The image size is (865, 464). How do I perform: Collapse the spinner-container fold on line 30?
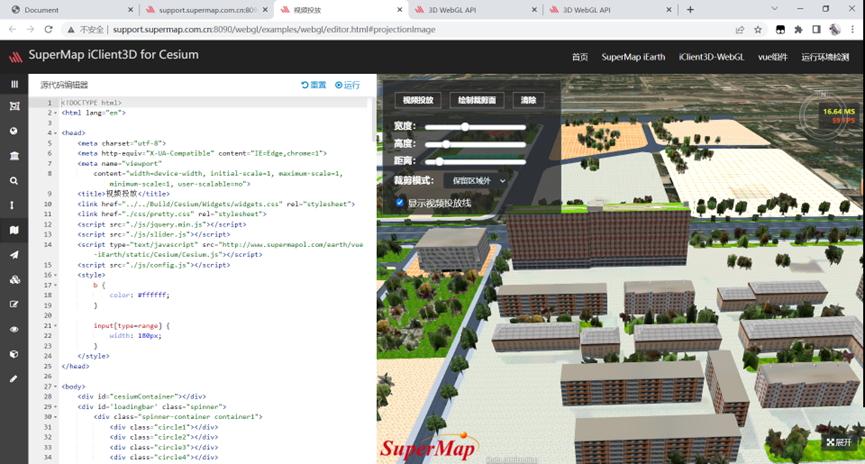tap(56, 417)
